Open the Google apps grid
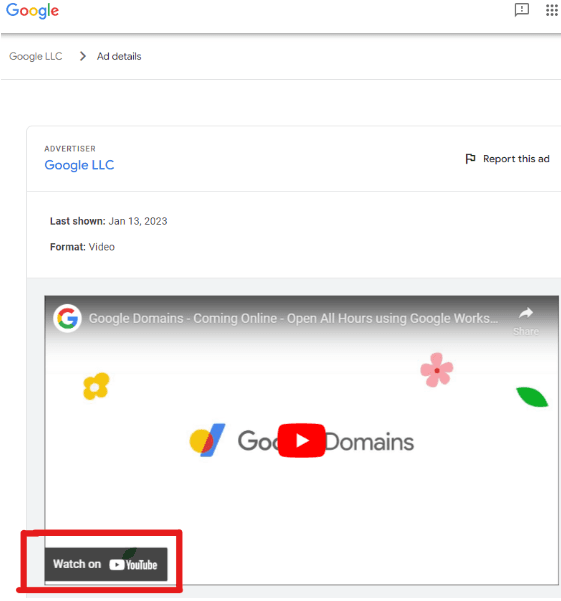The height and width of the screenshot is (601, 561). click(552, 10)
